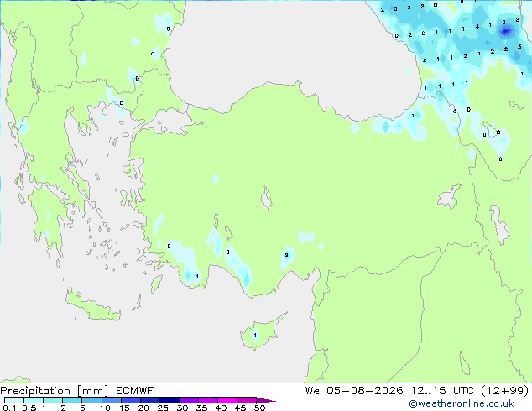Click the 'We' weekday text

coord(312,391)
